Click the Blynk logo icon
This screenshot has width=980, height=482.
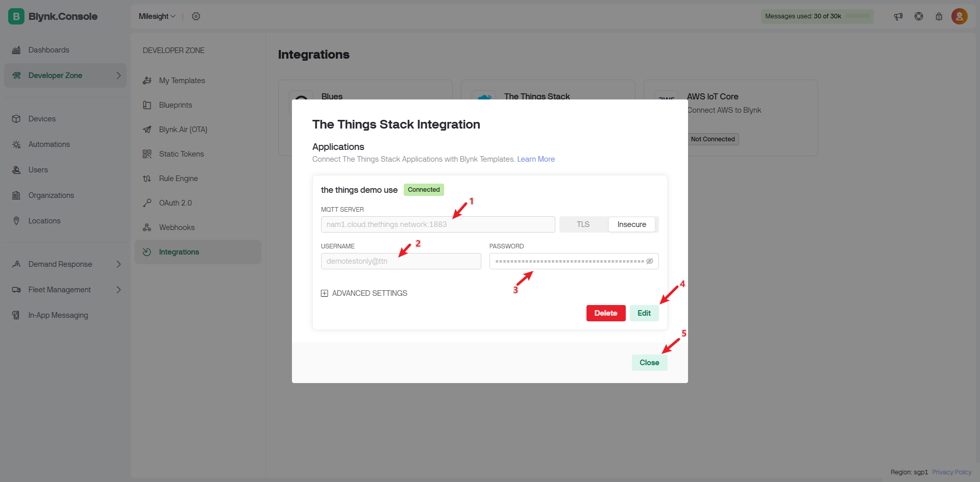(x=16, y=16)
